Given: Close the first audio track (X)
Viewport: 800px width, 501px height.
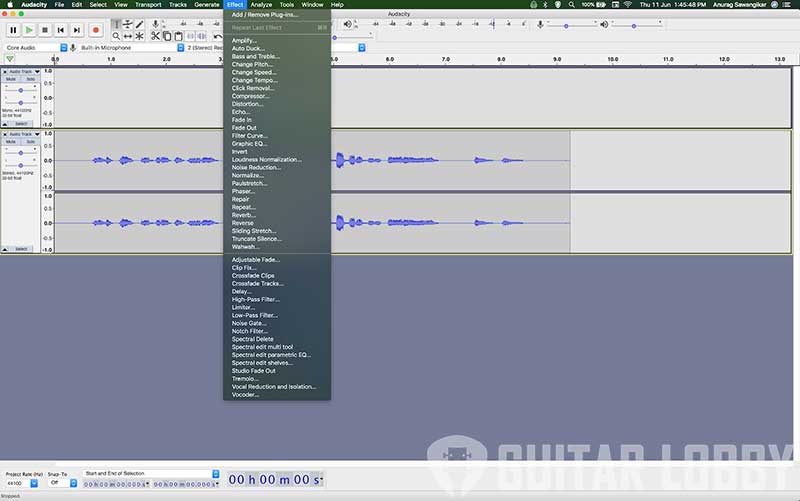Looking at the screenshot, I should (5, 72).
